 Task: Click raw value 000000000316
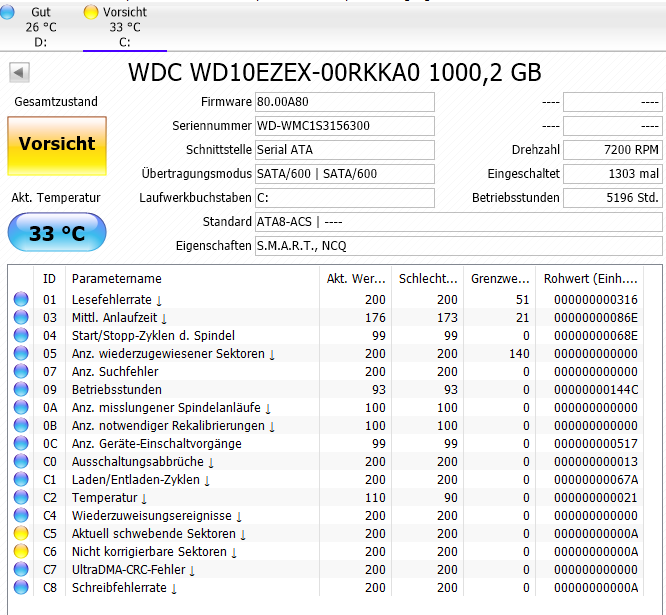point(595,299)
